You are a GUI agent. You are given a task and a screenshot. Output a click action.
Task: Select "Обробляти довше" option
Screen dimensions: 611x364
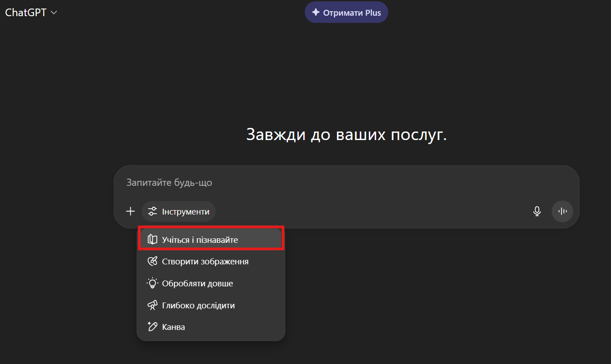[x=197, y=283]
